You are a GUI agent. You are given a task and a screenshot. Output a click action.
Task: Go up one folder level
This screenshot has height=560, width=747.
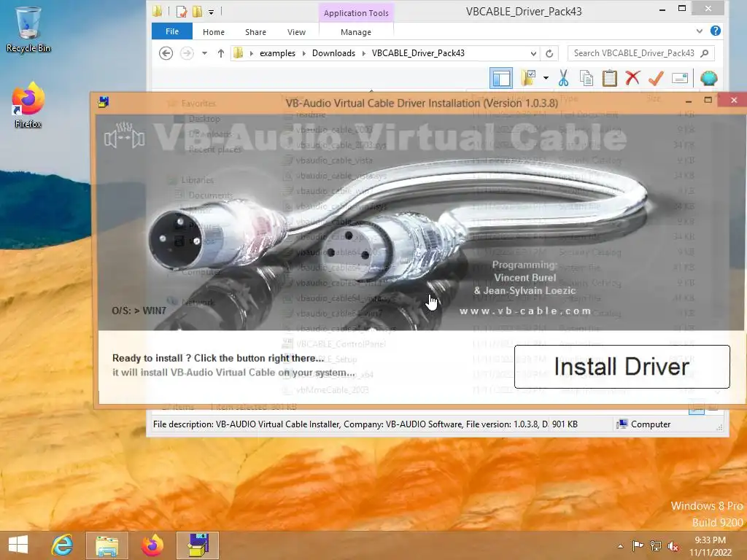point(220,52)
